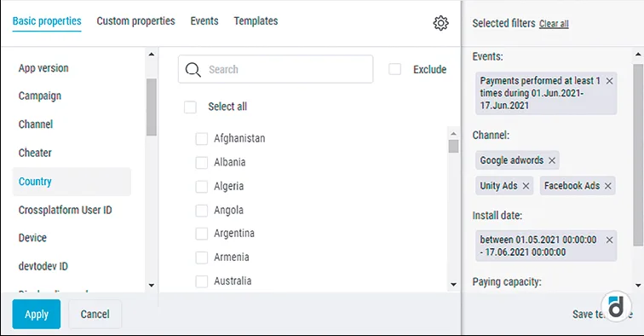Focus the country Search field
Image resolution: width=644 pixels, height=336 pixels.
tap(276, 69)
